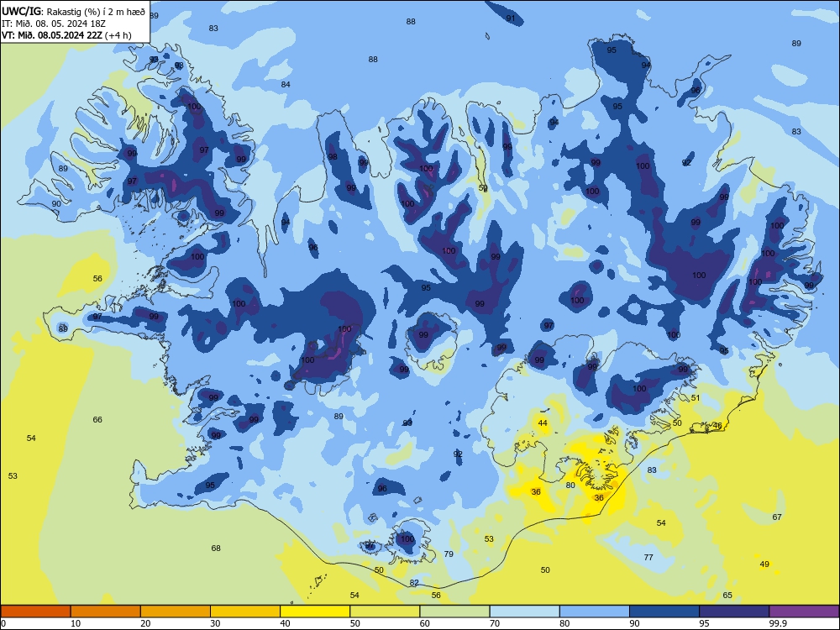The width and height of the screenshot is (840, 630).
Task: Click the 80–90 blue legend swatch
Action: coord(595,612)
